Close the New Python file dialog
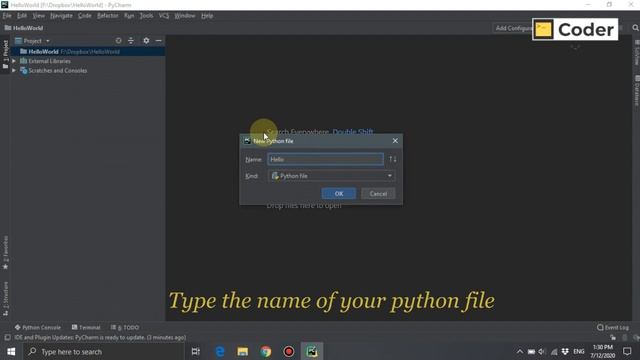The image size is (640, 360). tap(395, 141)
